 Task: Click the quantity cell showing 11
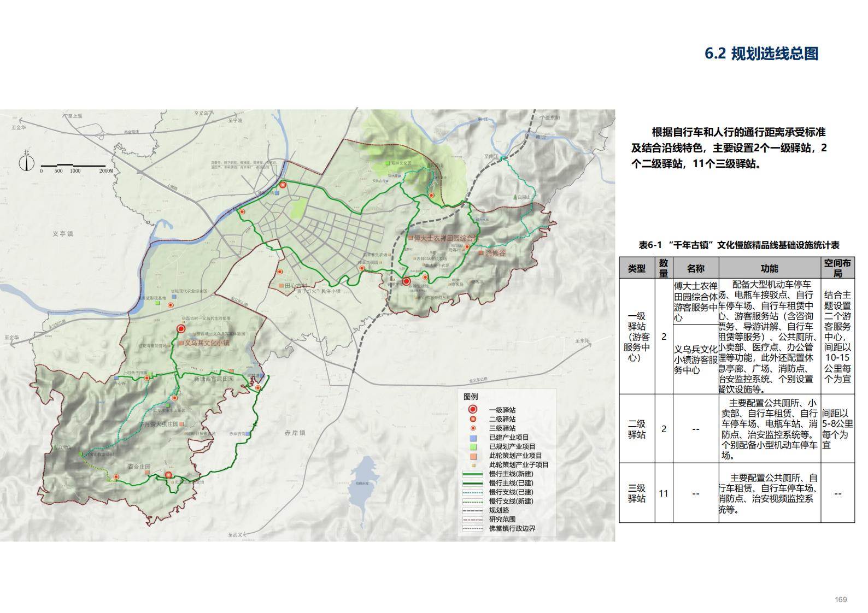tap(664, 493)
